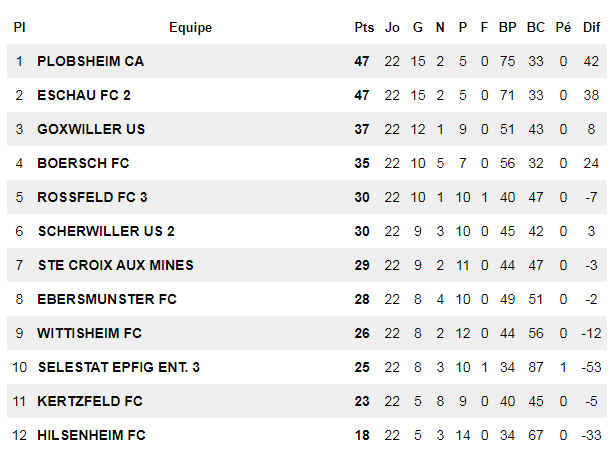Click the Equipe column header
Screen dimensions: 615x453
tap(191, 27)
